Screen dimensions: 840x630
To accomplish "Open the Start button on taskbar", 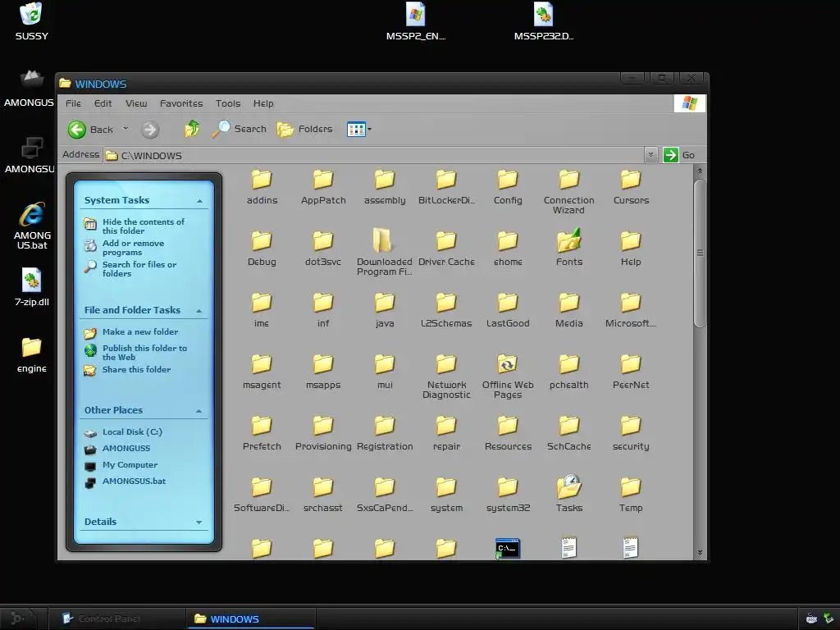I will (18, 619).
